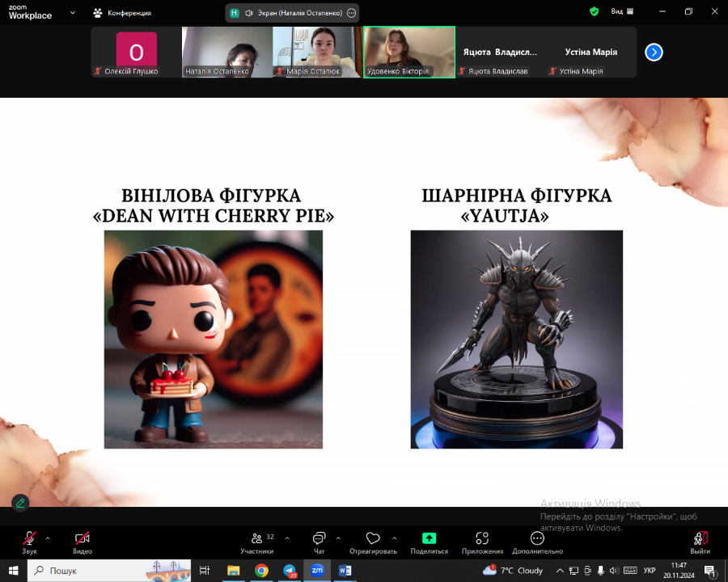Click the green encryption shield icon
Viewport: 728px width, 582px height.
click(594, 12)
